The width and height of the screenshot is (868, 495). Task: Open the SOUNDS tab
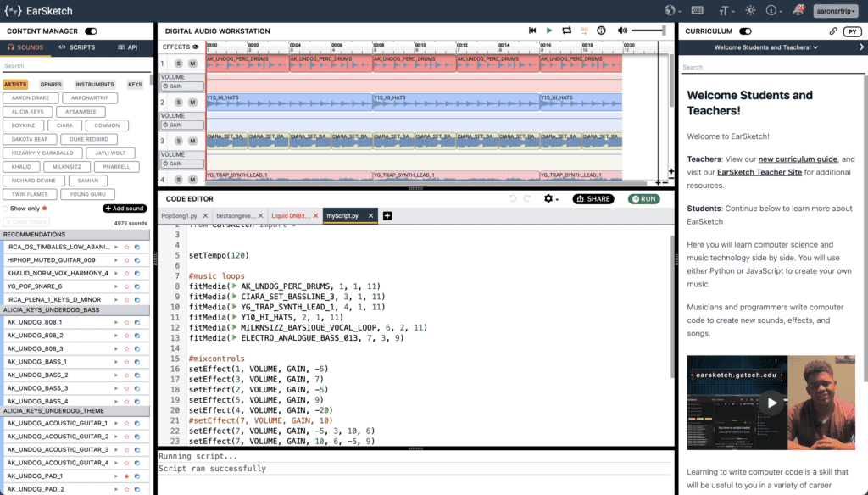(x=25, y=47)
